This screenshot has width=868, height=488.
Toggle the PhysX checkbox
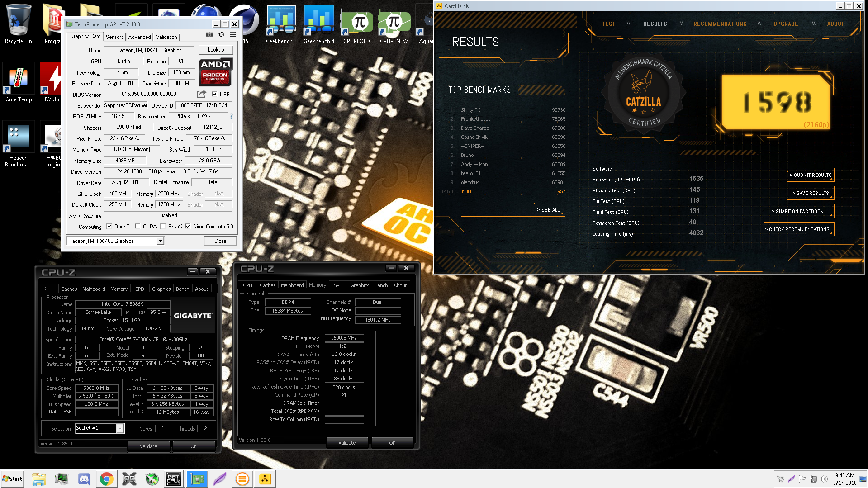pyautogui.click(x=163, y=227)
